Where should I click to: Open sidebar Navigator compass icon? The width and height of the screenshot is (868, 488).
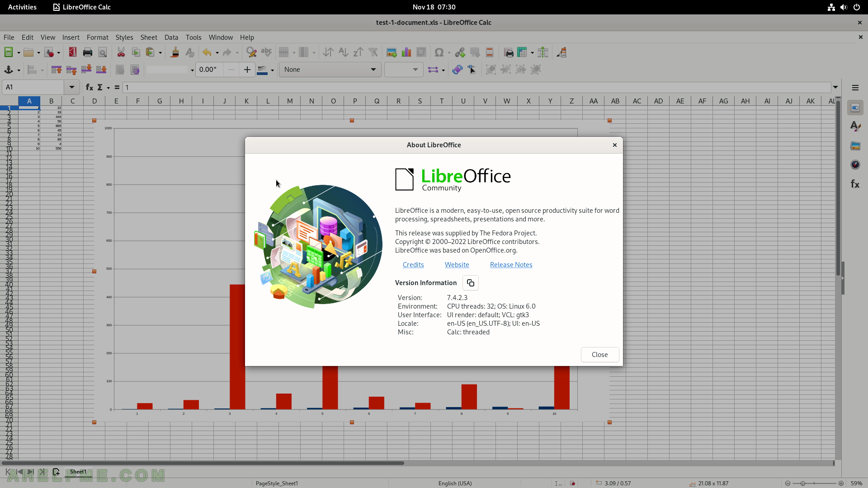[855, 164]
